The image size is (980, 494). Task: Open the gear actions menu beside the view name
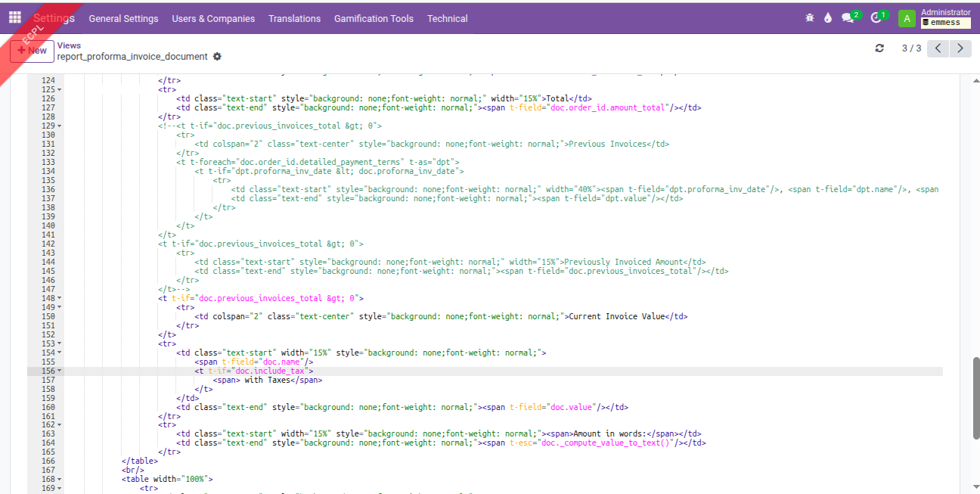(218, 57)
